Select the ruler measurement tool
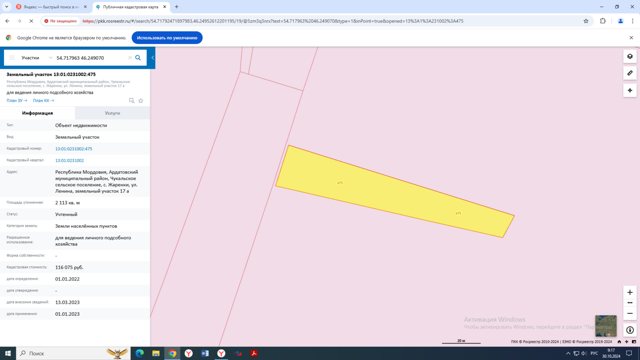Screen dimensions: 640x360 point(630,73)
